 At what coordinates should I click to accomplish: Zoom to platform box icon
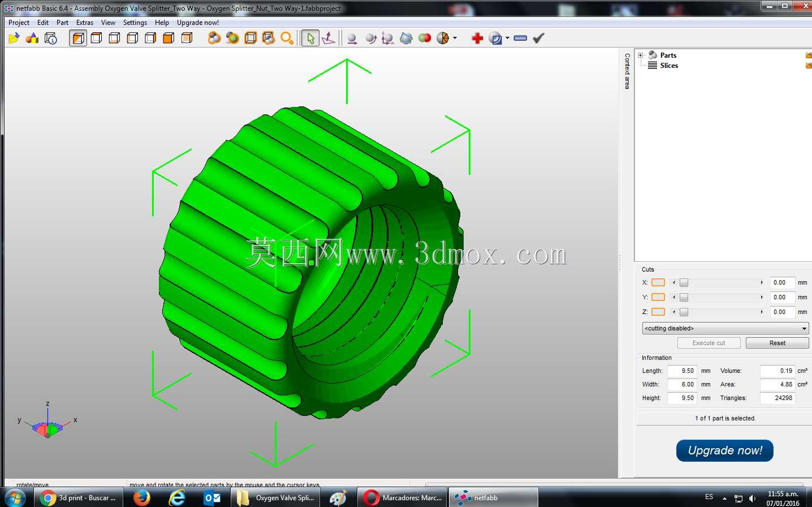click(x=250, y=38)
